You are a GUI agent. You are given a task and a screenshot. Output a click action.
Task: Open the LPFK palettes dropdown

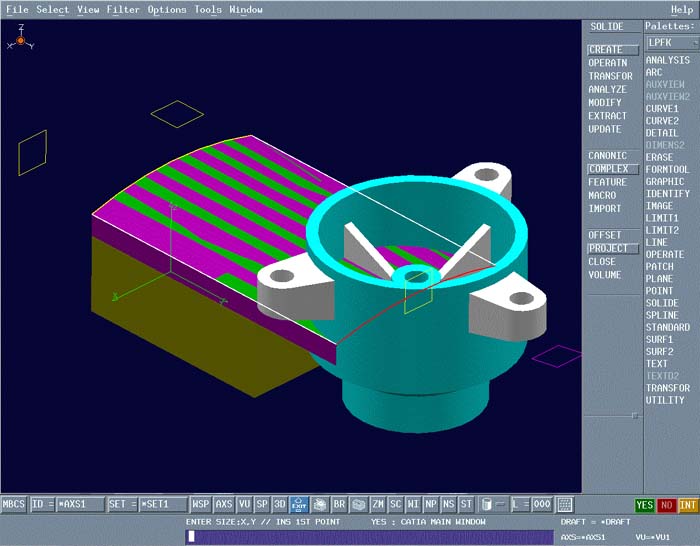(x=669, y=43)
